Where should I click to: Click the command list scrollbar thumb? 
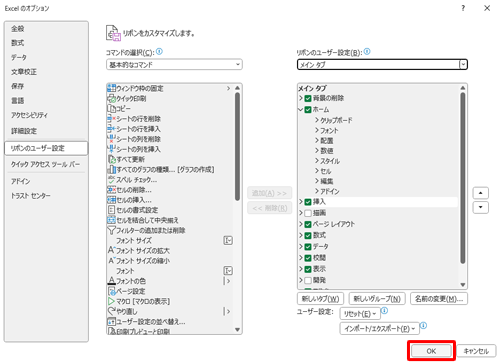tap(237, 147)
